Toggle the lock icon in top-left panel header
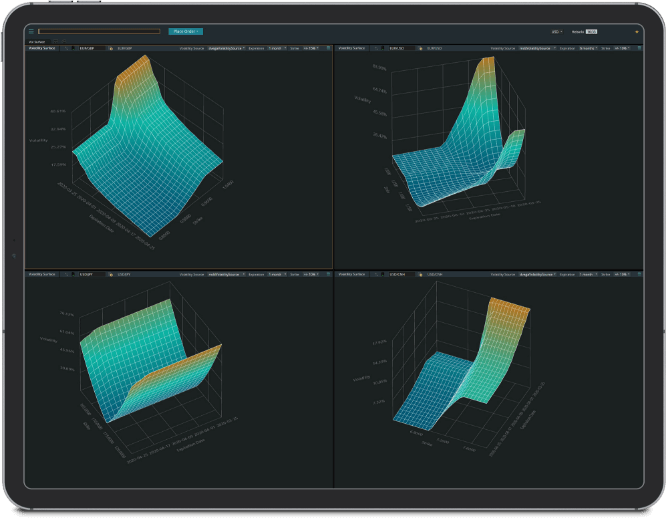The width and height of the screenshot is (668, 531). [x=109, y=47]
